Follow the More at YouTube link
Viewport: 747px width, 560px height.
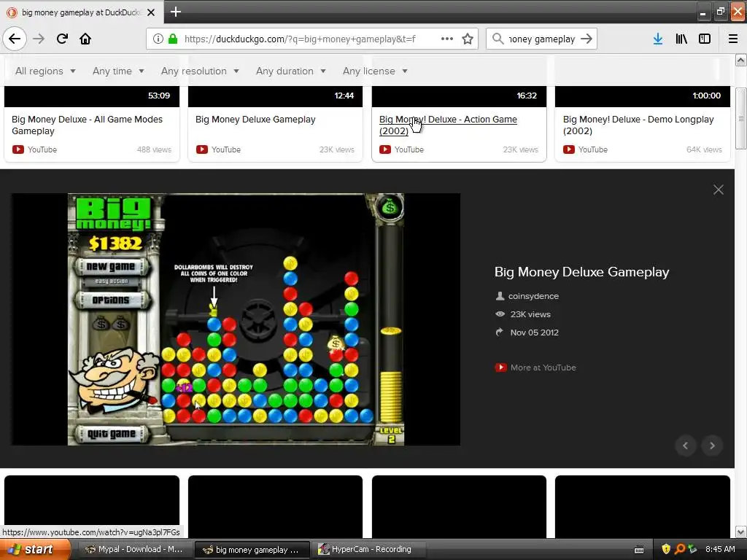coord(543,367)
